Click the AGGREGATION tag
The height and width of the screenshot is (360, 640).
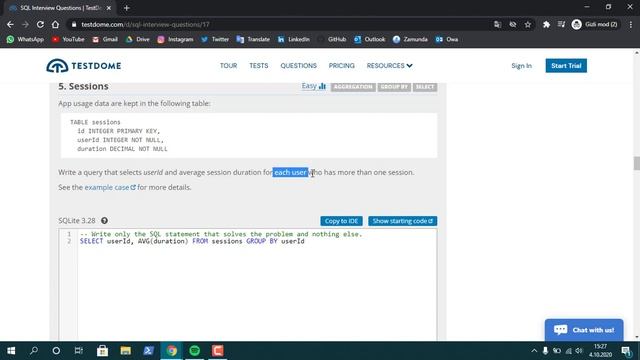pos(353,87)
